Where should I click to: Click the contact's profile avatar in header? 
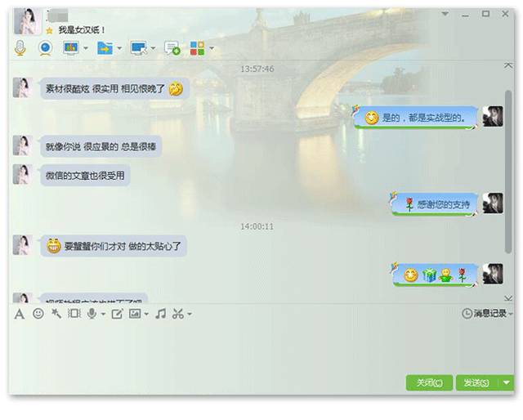point(27,21)
